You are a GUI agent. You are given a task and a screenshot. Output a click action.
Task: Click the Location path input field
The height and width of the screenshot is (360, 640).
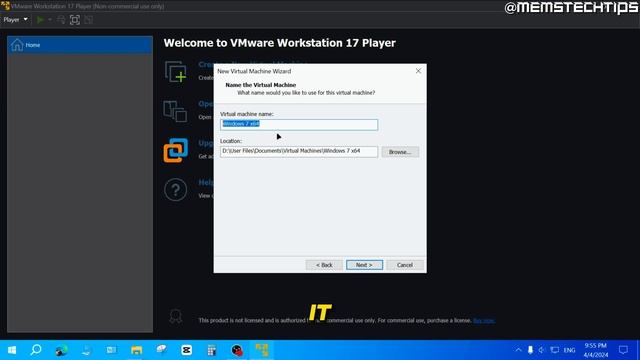click(299, 151)
